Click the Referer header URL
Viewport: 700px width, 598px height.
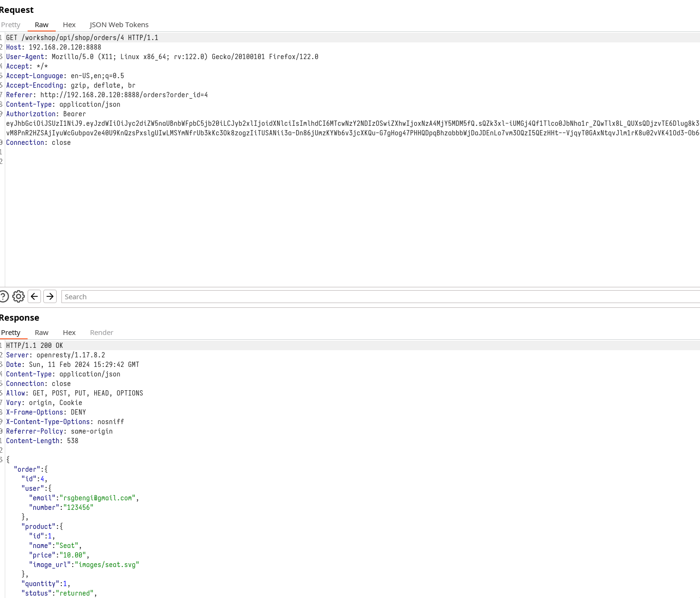pos(124,95)
